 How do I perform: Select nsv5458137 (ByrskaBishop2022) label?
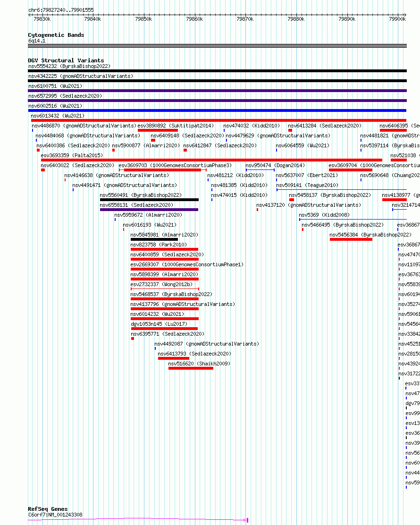(330, 195)
